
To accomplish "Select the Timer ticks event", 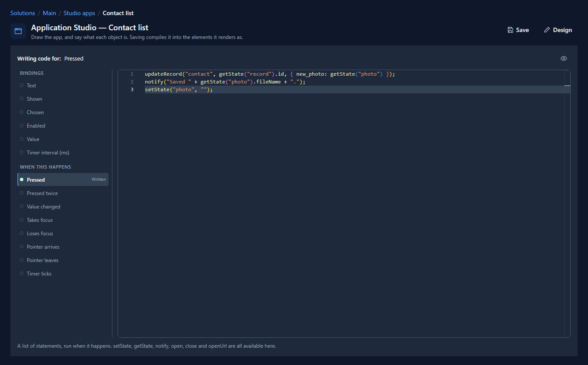I will pos(63,274).
